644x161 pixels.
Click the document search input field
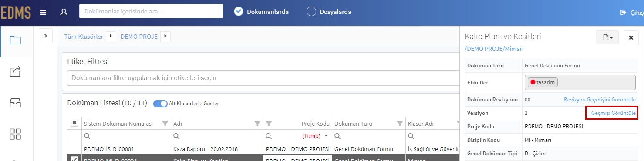pos(151,11)
